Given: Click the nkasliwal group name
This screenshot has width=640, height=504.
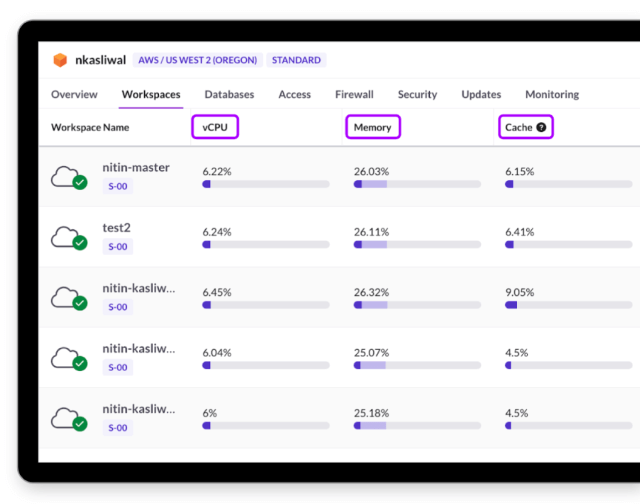Looking at the screenshot, I should (x=100, y=60).
